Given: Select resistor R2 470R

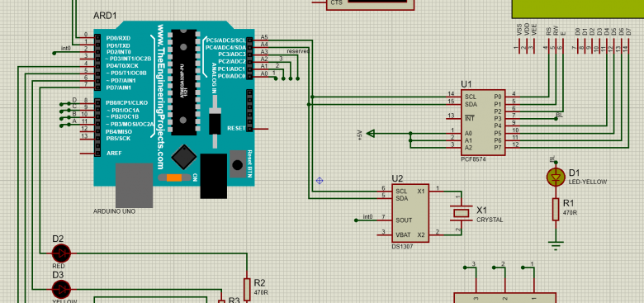Looking at the screenshot, I should 247,290.
